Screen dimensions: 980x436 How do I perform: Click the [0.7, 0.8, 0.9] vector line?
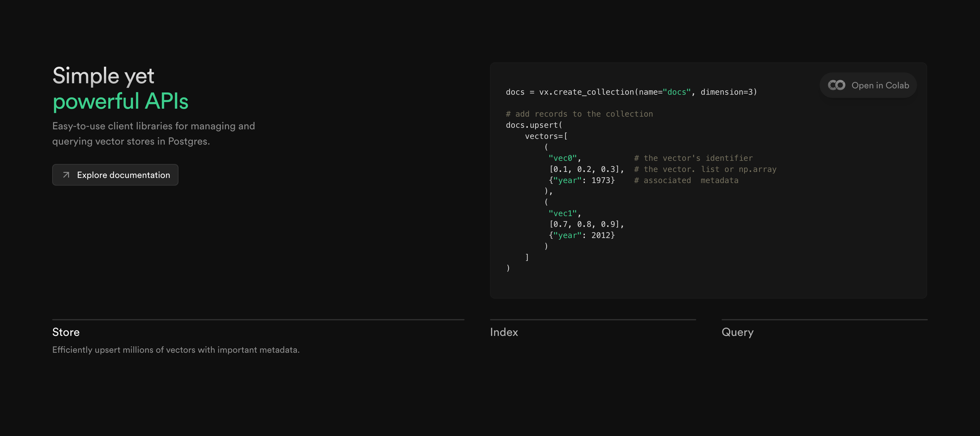click(x=586, y=224)
